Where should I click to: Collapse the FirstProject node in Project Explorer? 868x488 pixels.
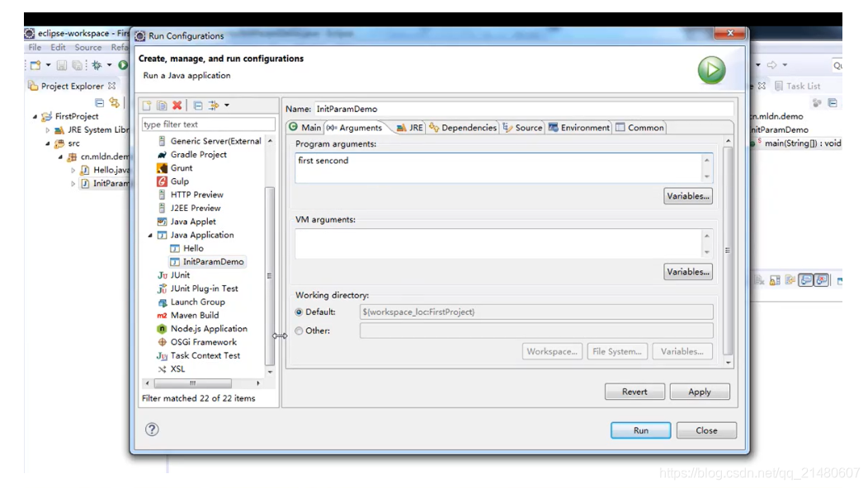click(x=35, y=117)
